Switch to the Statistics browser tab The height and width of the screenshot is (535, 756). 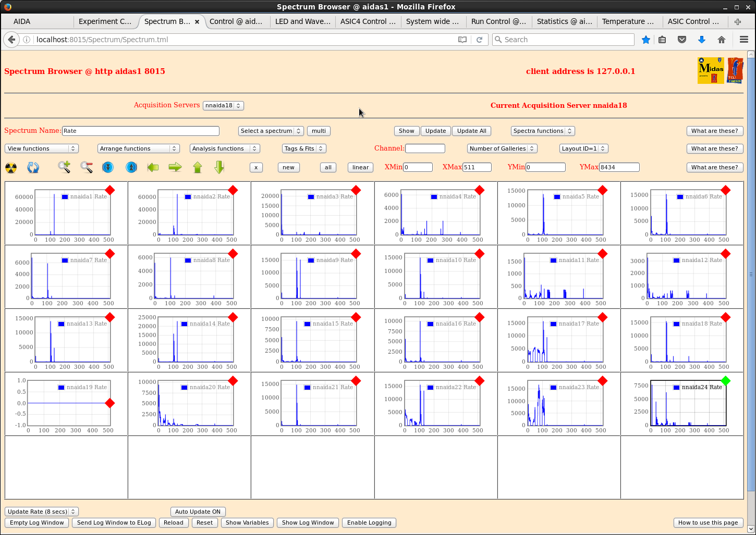click(564, 21)
